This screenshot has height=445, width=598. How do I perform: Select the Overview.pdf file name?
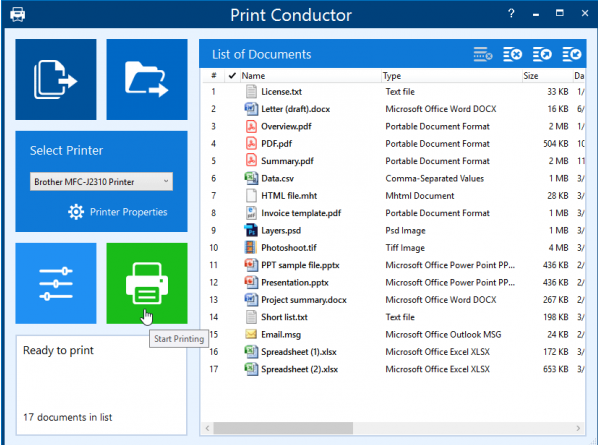pyautogui.click(x=286, y=127)
